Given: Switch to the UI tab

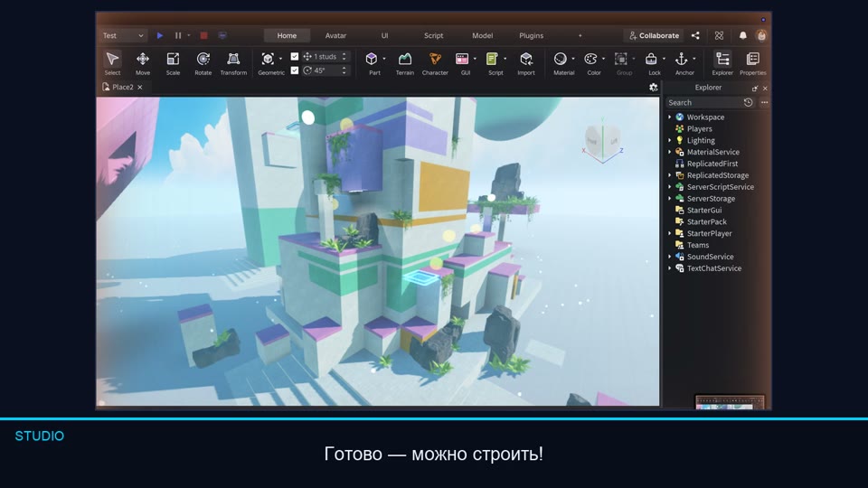Looking at the screenshot, I should click(385, 35).
